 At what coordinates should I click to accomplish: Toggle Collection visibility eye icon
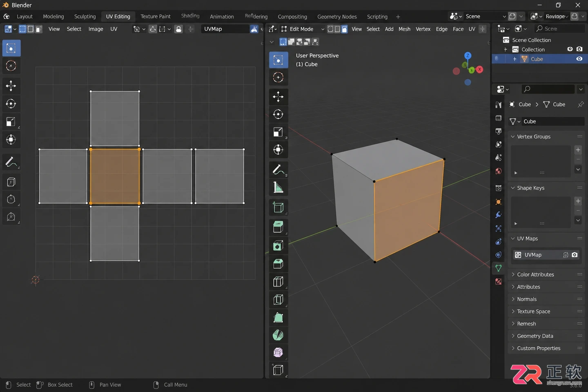click(570, 49)
